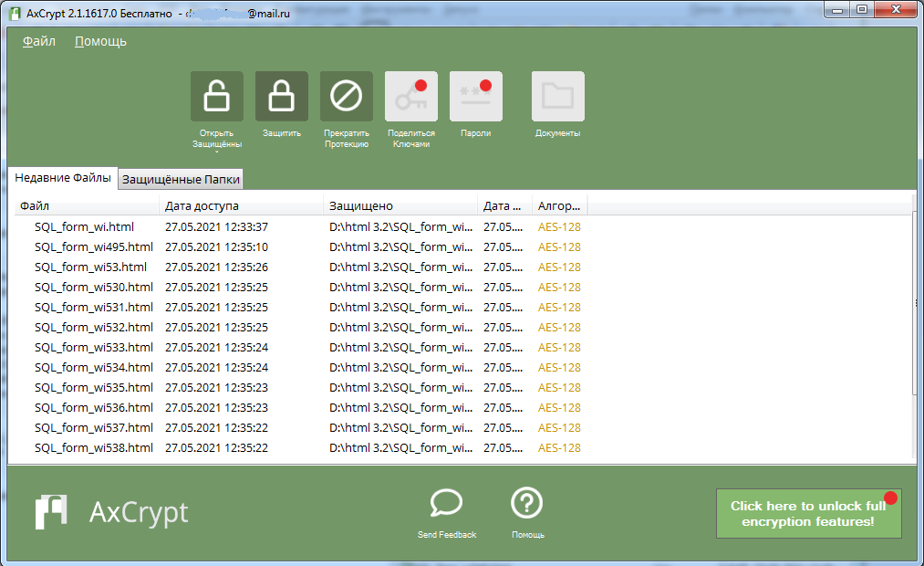Select file SQL_form_wi53.html
Image resolution: width=924 pixels, height=566 pixels.
point(90,267)
